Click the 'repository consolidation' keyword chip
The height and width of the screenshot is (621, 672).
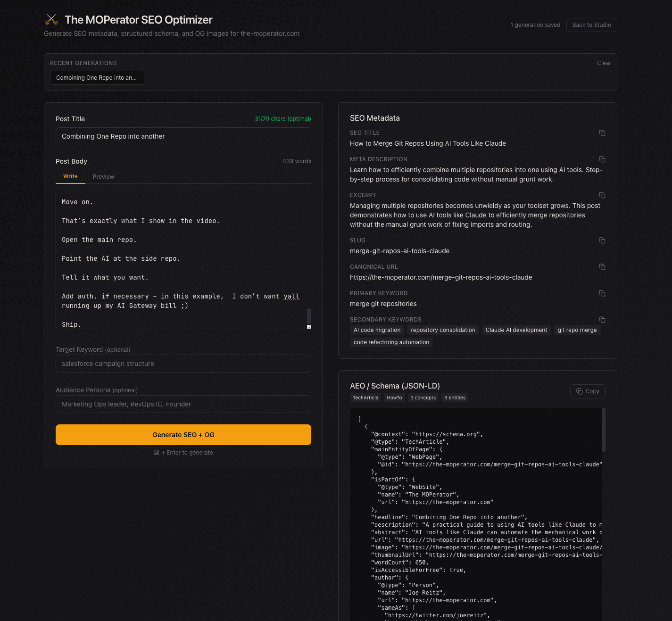click(443, 330)
